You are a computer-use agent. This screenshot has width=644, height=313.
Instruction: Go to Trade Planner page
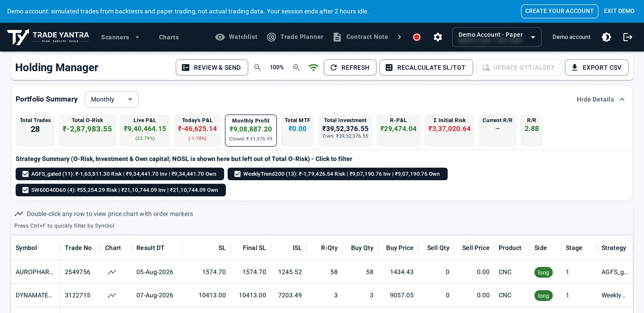click(x=302, y=37)
